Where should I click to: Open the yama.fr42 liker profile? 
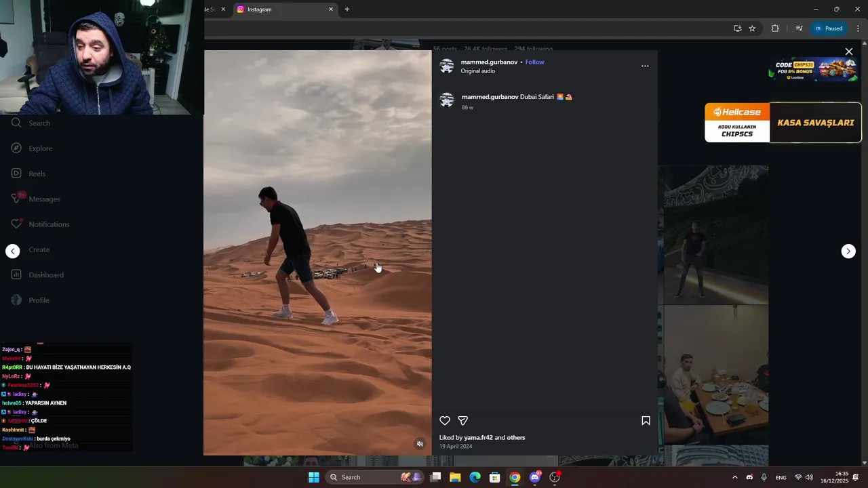click(478, 438)
